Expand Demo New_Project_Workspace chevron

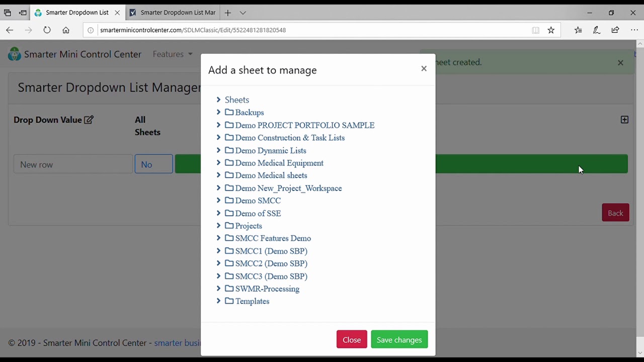pos(218,188)
